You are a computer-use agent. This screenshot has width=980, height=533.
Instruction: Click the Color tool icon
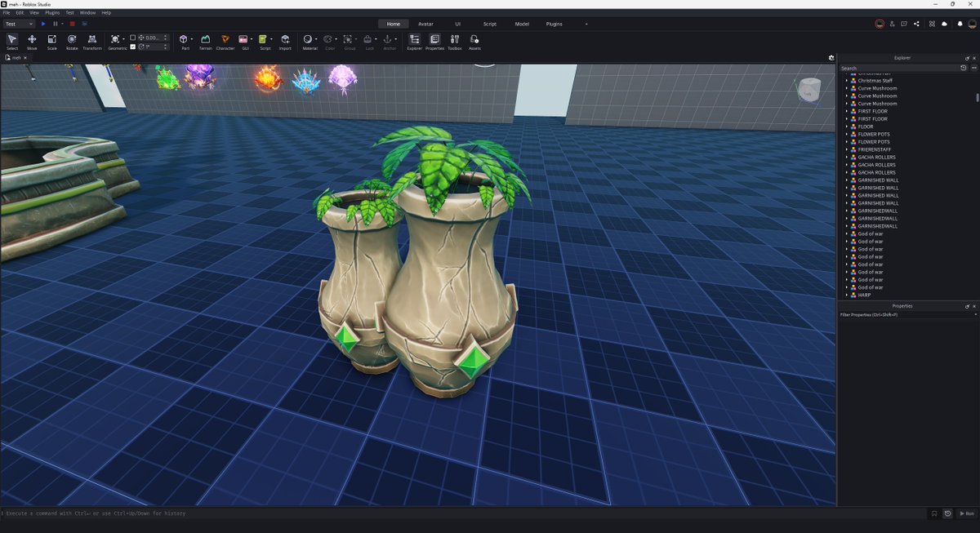[328, 39]
